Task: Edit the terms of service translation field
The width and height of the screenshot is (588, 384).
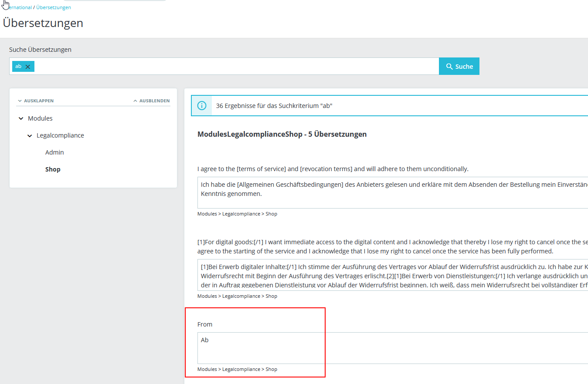Action: pos(392,192)
